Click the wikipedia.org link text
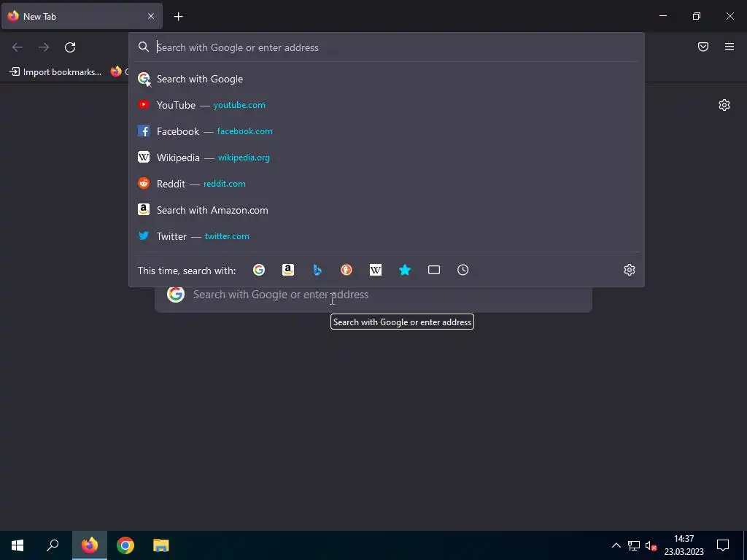747x560 pixels. point(244,157)
